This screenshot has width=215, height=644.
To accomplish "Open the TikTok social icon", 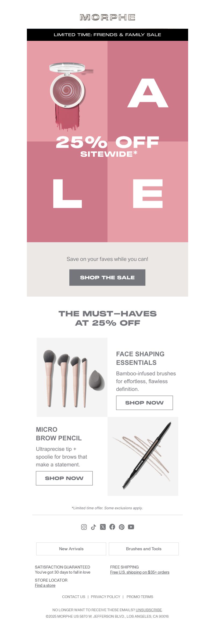I will 93,527.
